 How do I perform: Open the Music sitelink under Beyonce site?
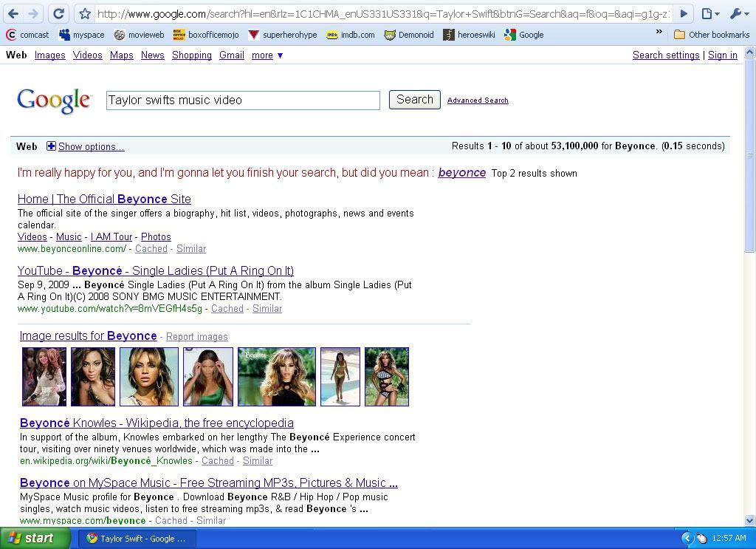pos(69,237)
